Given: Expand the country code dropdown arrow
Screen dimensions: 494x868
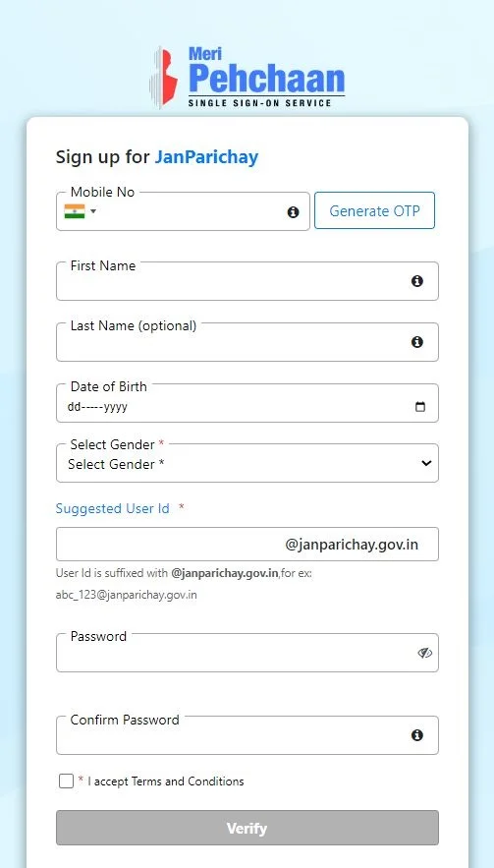Looking at the screenshot, I should click(x=93, y=211).
